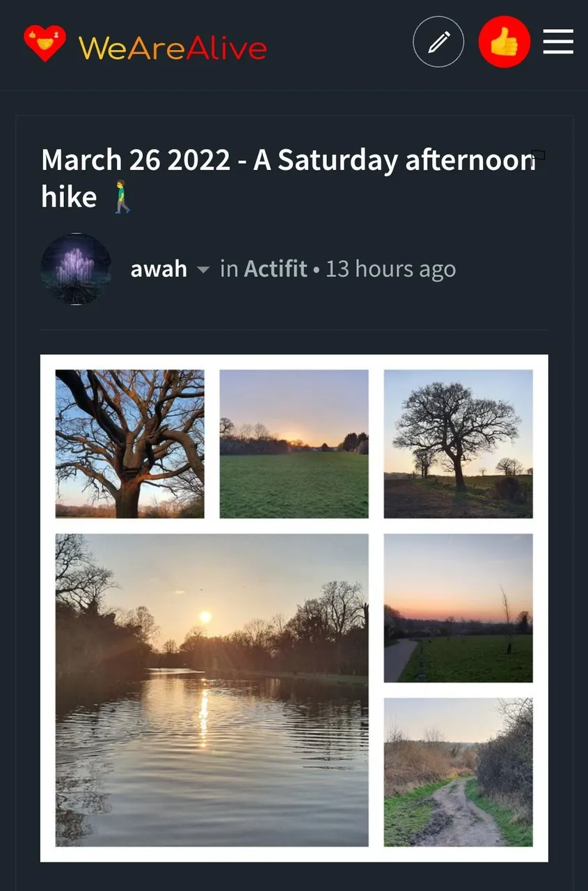Click the heart logo icon
The image size is (588, 891).
[45, 43]
